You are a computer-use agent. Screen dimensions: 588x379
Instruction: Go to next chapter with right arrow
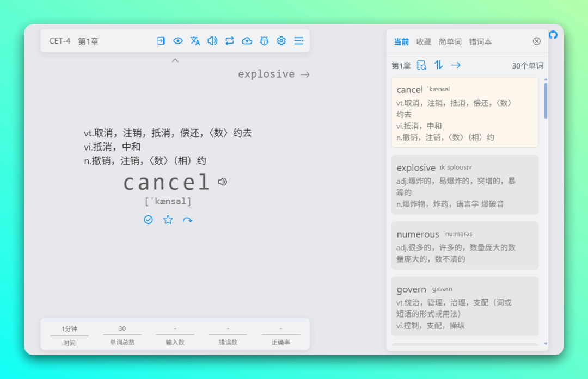(x=456, y=65)
